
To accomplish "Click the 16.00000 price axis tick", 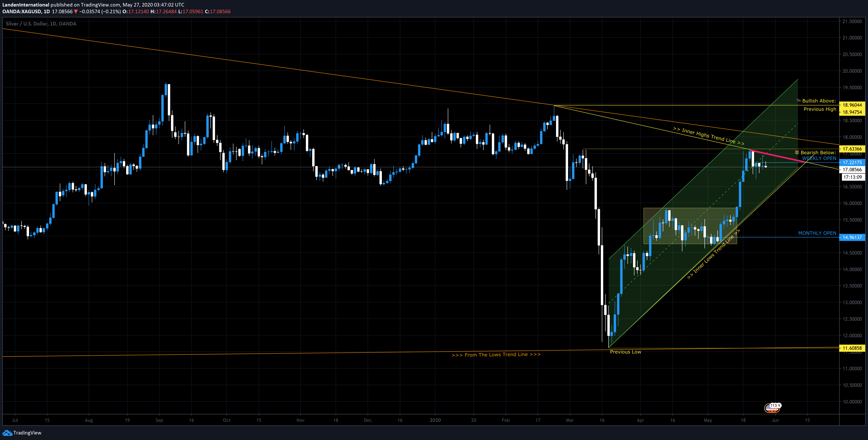I will pos(852,203).
